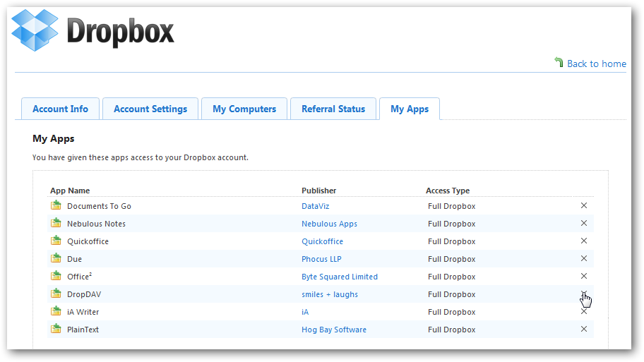Click the DropDAV app name
Screen dimensions: 644x362
point(84,294)
